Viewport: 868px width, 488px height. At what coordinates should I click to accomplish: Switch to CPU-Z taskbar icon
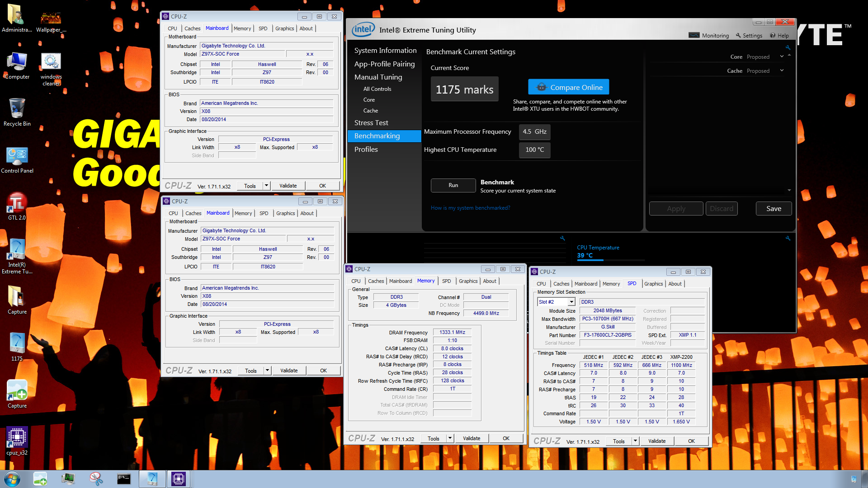point(179,479)
